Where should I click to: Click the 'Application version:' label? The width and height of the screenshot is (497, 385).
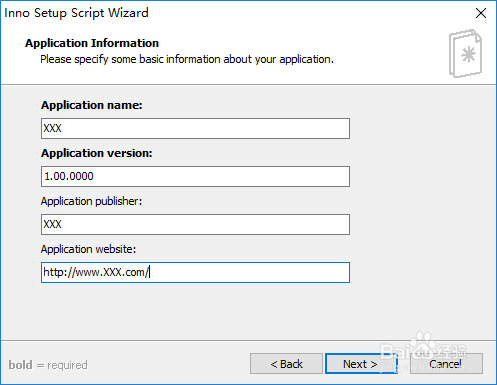[x=97, y=153]
